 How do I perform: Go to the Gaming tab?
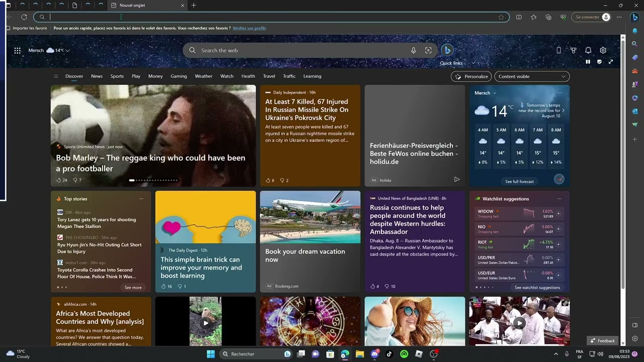click(x=179, y=76)
